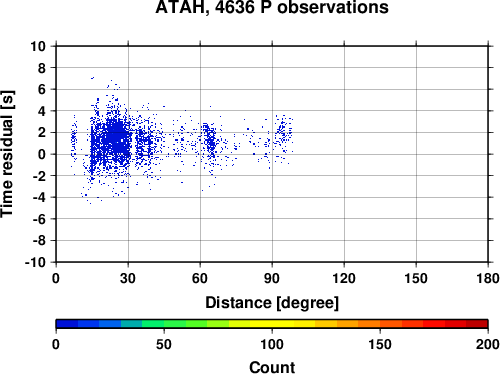Click the colorbar tick label '200'

(488, 344)
